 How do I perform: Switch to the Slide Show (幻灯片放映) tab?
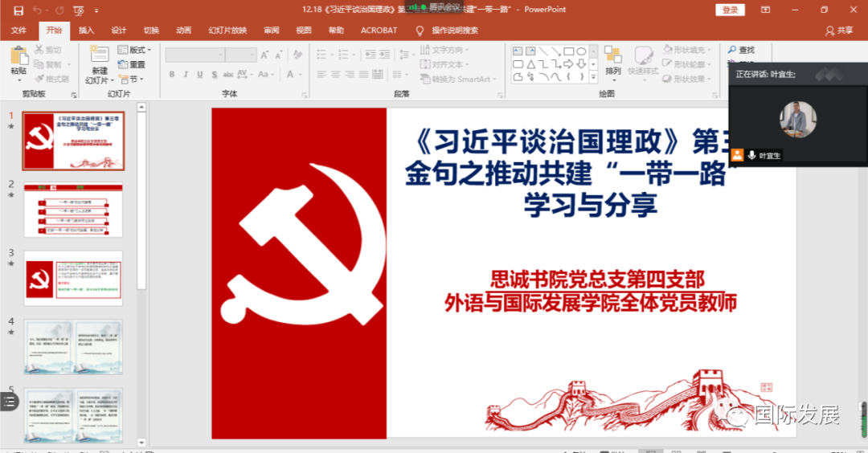pos(227,31)
